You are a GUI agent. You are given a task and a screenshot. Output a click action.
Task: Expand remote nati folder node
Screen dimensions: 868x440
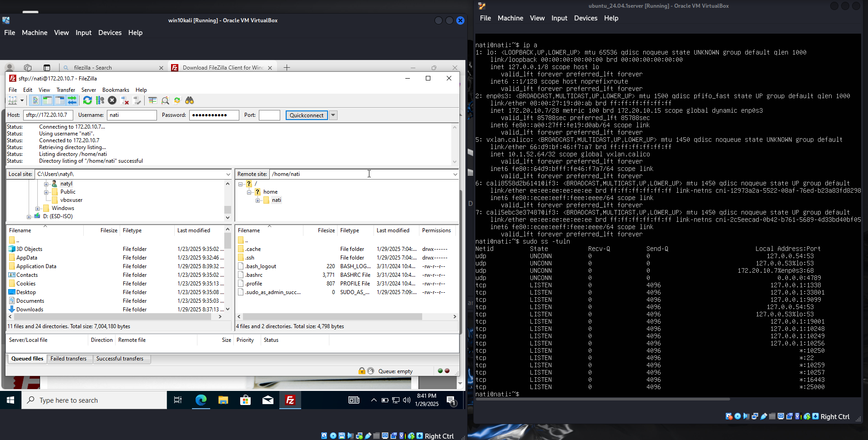click(258, 200)
